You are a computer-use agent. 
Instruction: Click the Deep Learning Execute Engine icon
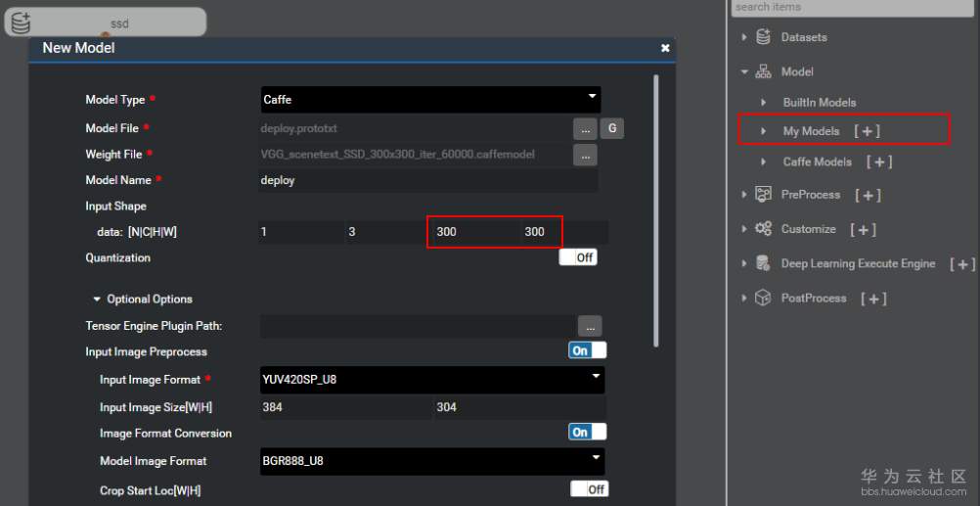click(x=763, y=263)
